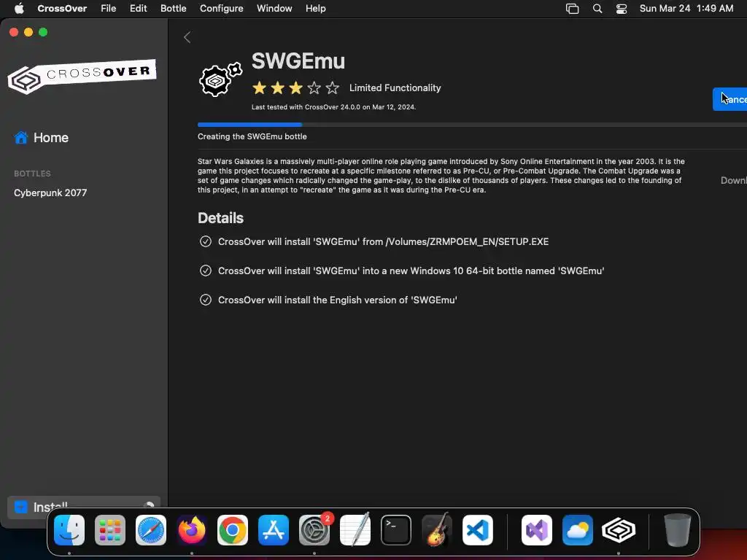747x560 pixels.
Task: Open the Configure menu
Action: tap(222, 9)
